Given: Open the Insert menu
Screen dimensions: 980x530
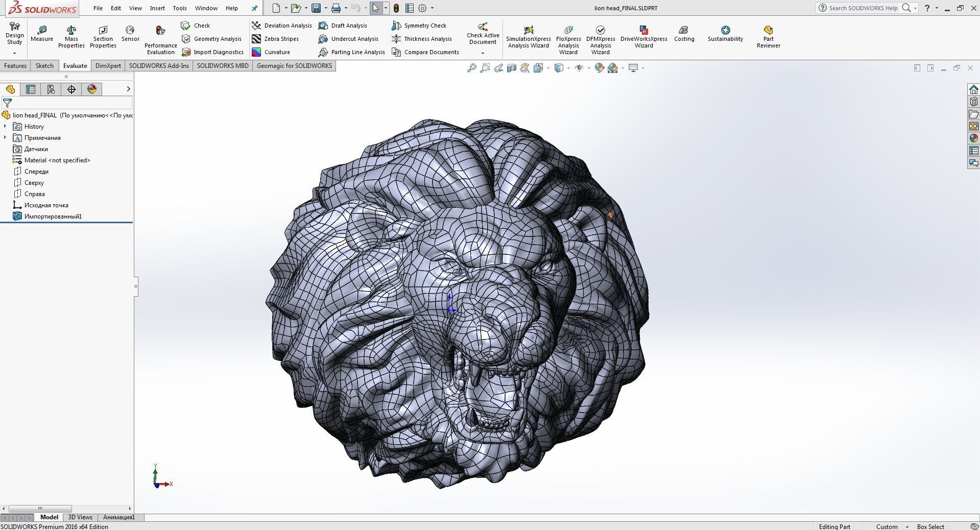Looking at the screenshot, I should tap(157, 8).
